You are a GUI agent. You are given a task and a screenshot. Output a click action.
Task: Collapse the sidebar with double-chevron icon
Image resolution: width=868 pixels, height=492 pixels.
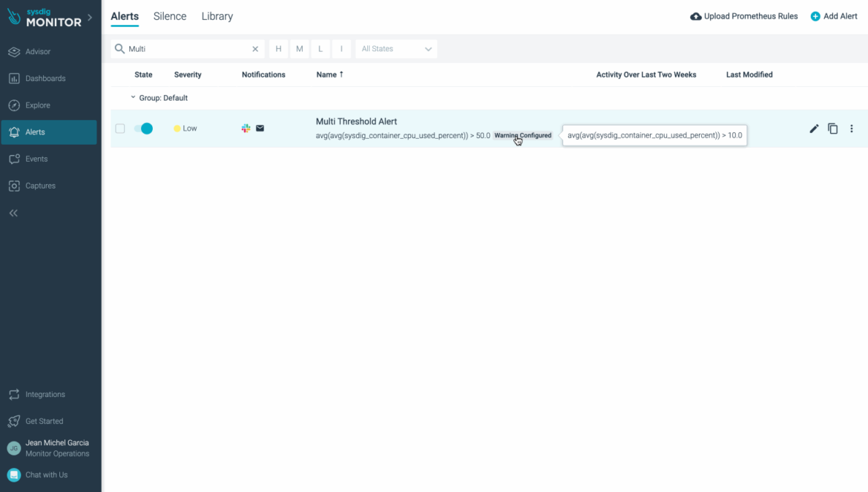pos(13,213)
